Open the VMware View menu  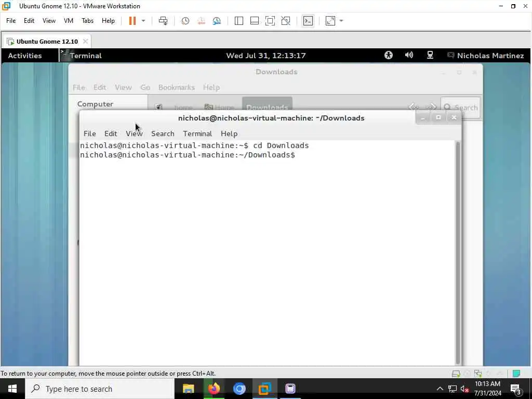click(49, 21)
